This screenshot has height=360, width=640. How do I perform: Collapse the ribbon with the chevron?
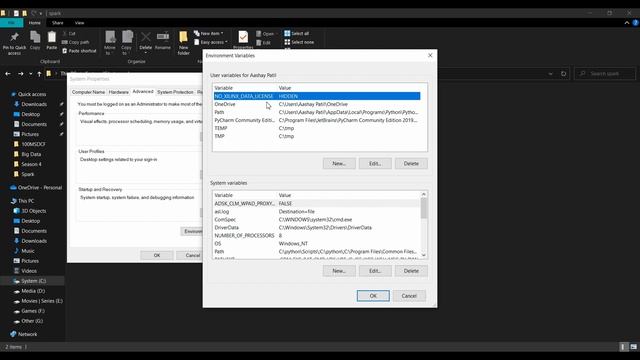coord(627,23)
